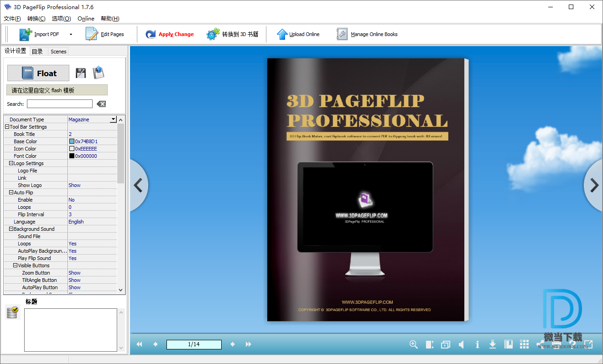
Task: Click the save template floppy icon
Action: [81, 73]
